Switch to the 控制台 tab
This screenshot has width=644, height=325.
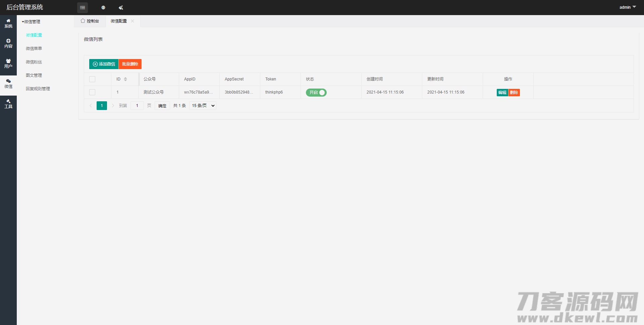[x=90, y=21]
